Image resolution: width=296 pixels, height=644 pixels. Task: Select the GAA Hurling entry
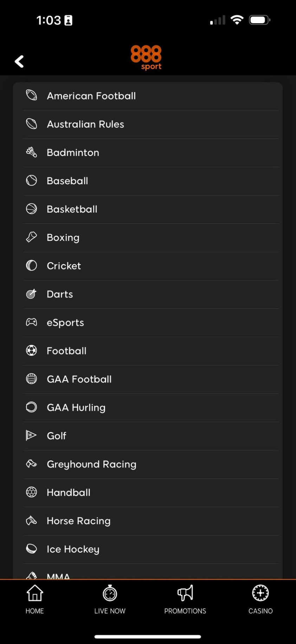tap(76, 407)
